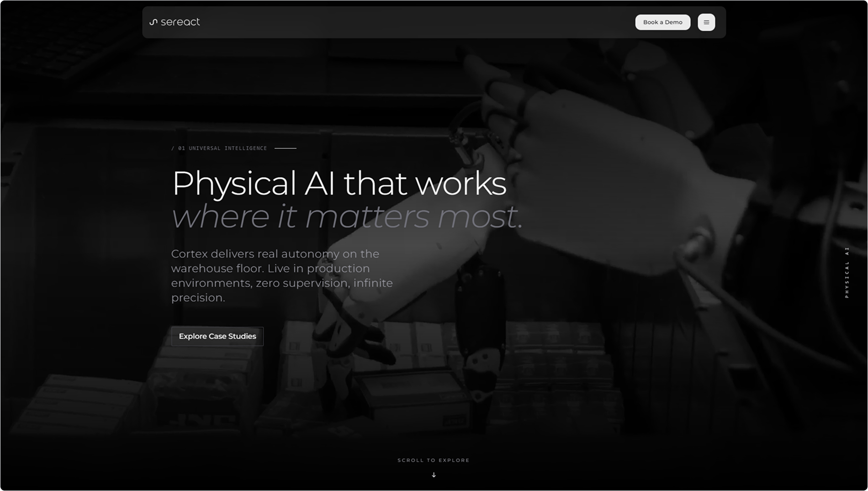Click the SCROLL TO EXPLORE label

(433, 460)
